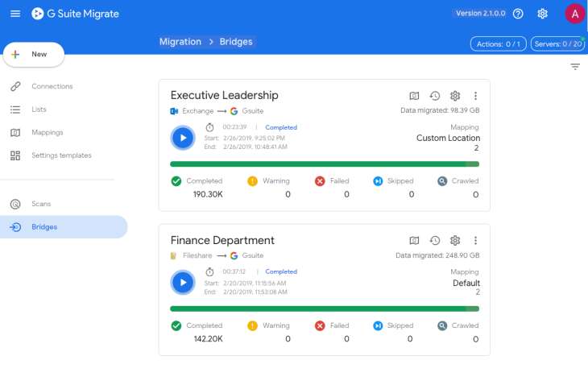Go to Mappings in sidebar

[x=48, y=132]
